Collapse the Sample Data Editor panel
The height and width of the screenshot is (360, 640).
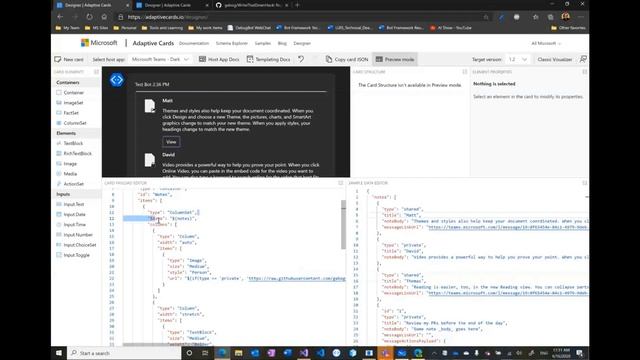click(584, 183)
